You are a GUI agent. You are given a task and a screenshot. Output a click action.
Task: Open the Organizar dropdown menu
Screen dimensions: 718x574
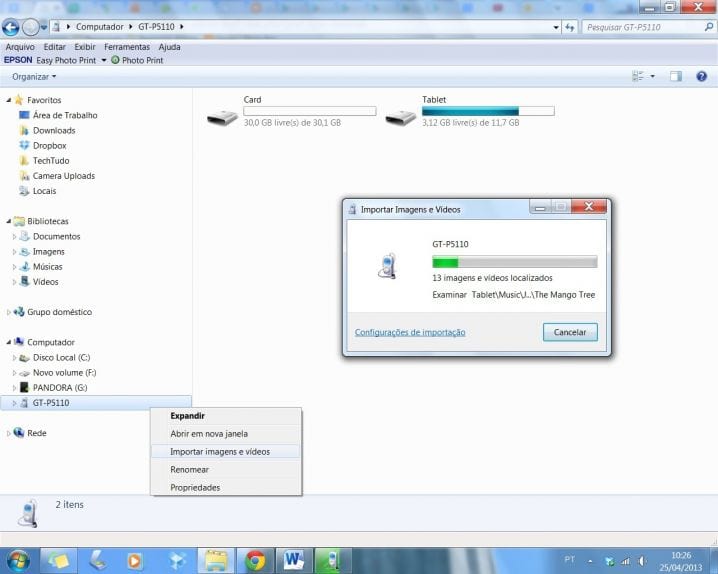pyautogui.click(x=34, y=77)
